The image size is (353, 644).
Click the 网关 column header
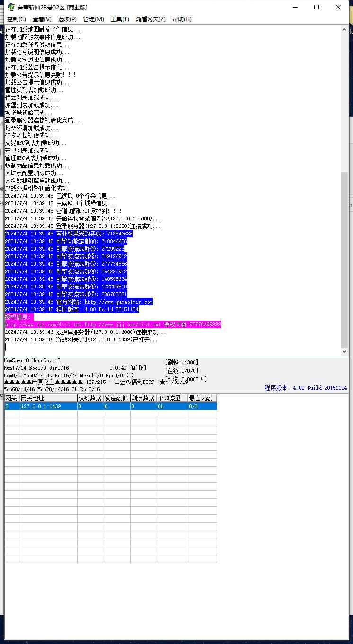pos(12,398)
